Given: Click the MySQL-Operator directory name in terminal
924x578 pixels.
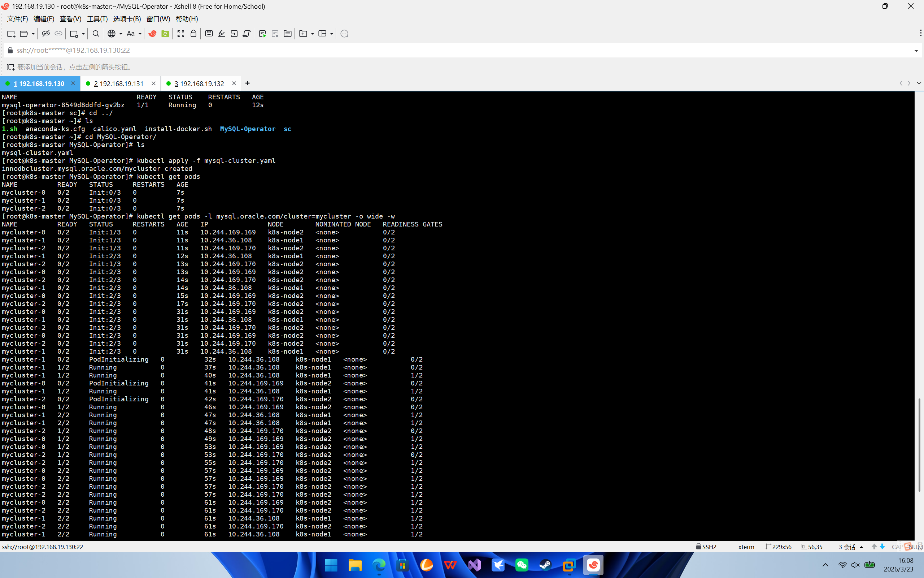Looking at the screenshot, I should point(247,129).
